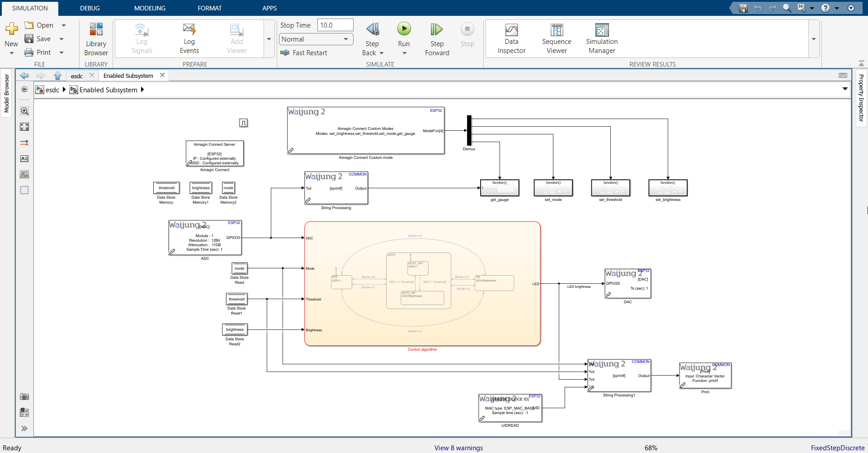Click the Stop Time input field
The width and height of the screenshot is (868, 453).
(x=335, y=25)
